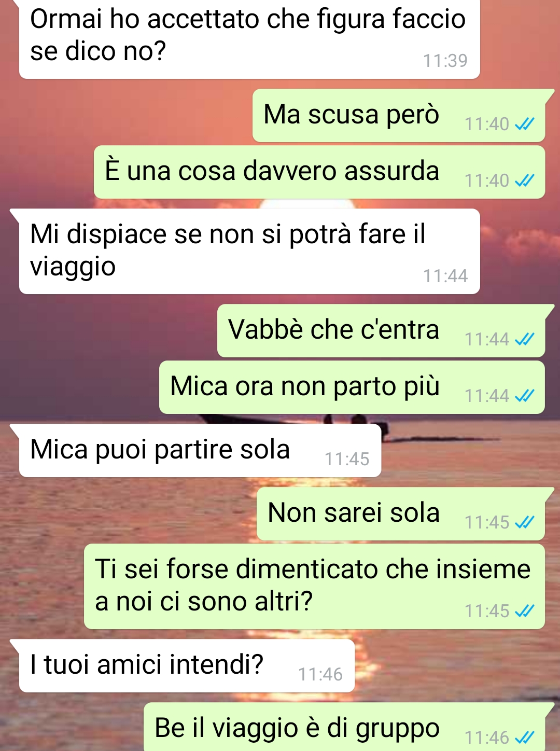Tap checkmarks on "Be il viaggio è di gruppo"

(524, 737)
